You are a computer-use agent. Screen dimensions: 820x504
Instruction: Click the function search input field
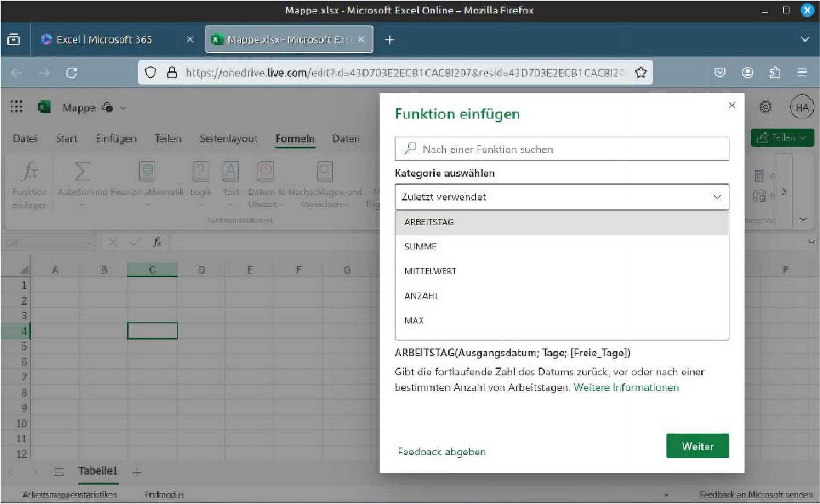[x=561, y=149]
